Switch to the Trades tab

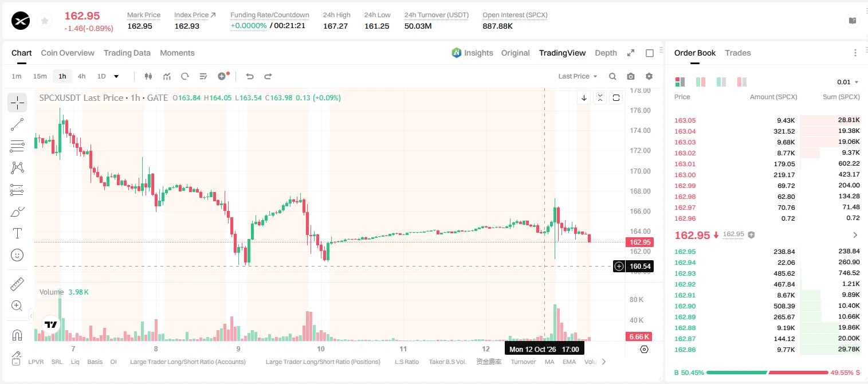tap(738, 53)
